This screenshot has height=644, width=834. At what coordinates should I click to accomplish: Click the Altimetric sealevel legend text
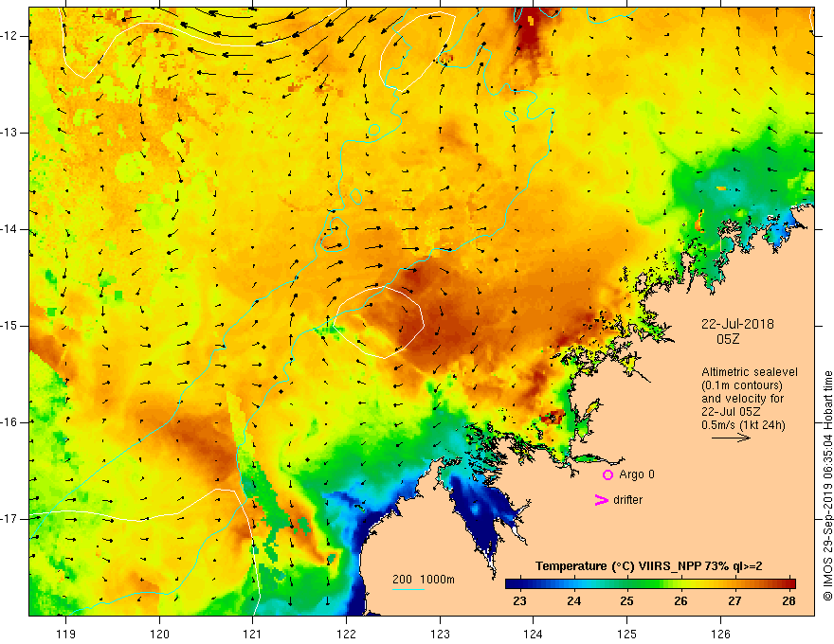[x=750, y=372]
